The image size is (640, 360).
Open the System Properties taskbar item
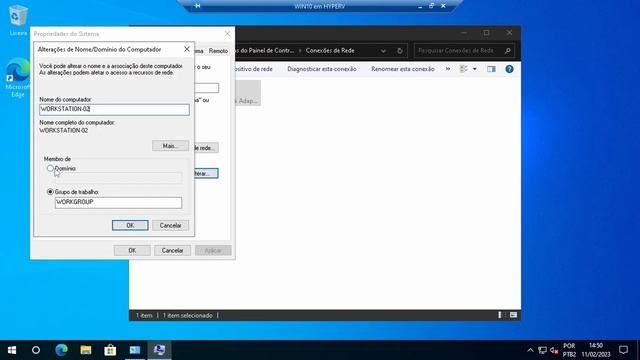pos(160,350)
